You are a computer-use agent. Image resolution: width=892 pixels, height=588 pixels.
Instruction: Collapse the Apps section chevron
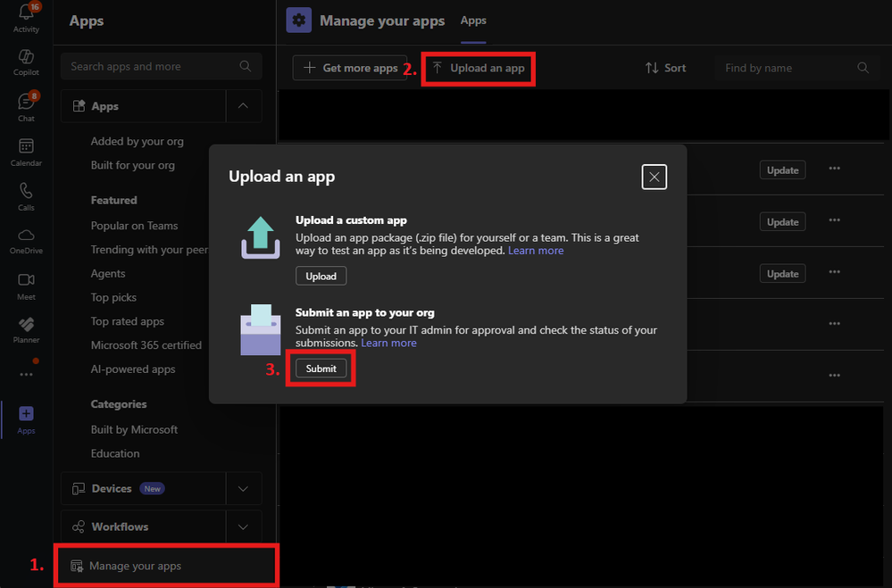pyautogui.click(x=244, y=106)
